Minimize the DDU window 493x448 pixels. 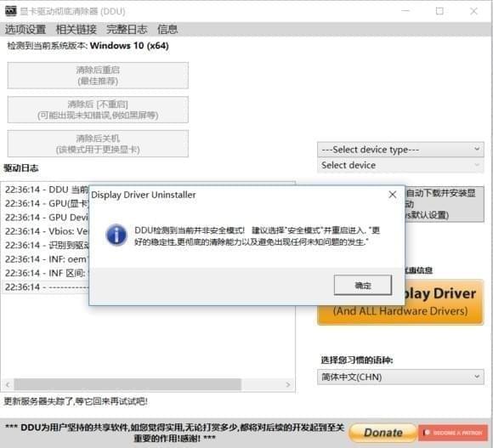pyautogui.click(x=405, y=11)
